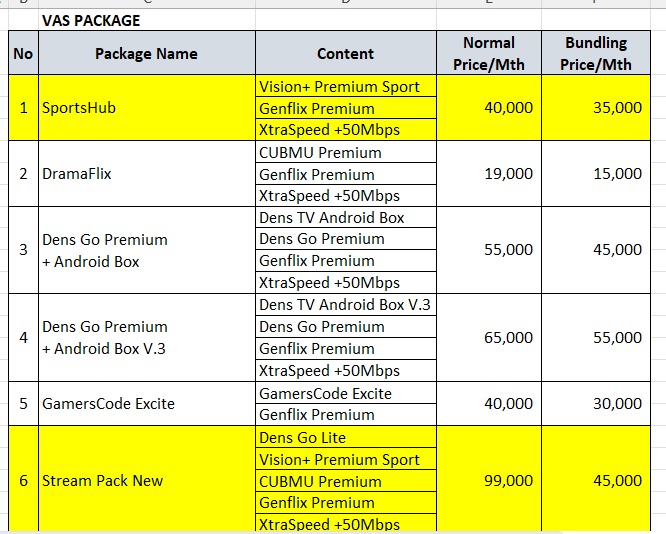Select the Package Name header cell
Viewport: 666px width, 534px height.
tap(146, 53)
